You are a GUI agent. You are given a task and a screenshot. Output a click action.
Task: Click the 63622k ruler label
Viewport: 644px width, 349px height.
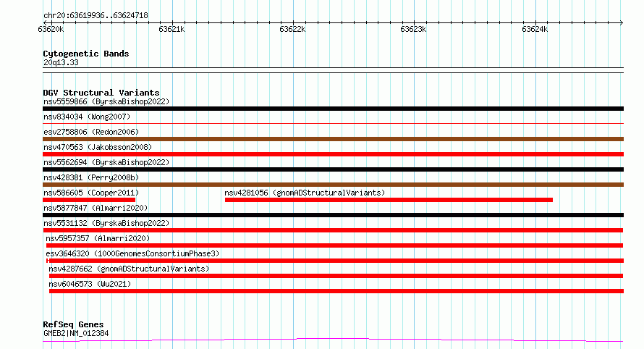coord(292,29)
